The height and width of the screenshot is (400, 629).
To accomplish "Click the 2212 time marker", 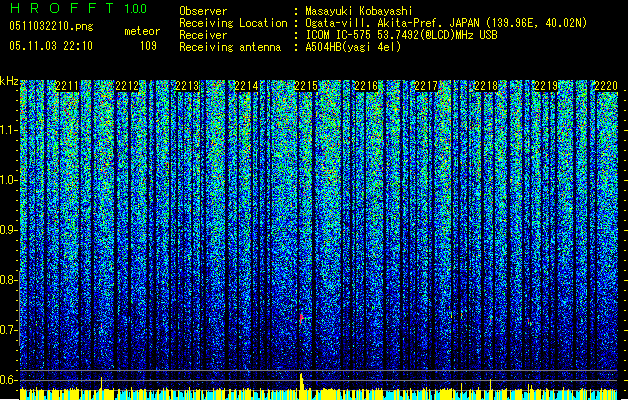I will click(127, 86).
